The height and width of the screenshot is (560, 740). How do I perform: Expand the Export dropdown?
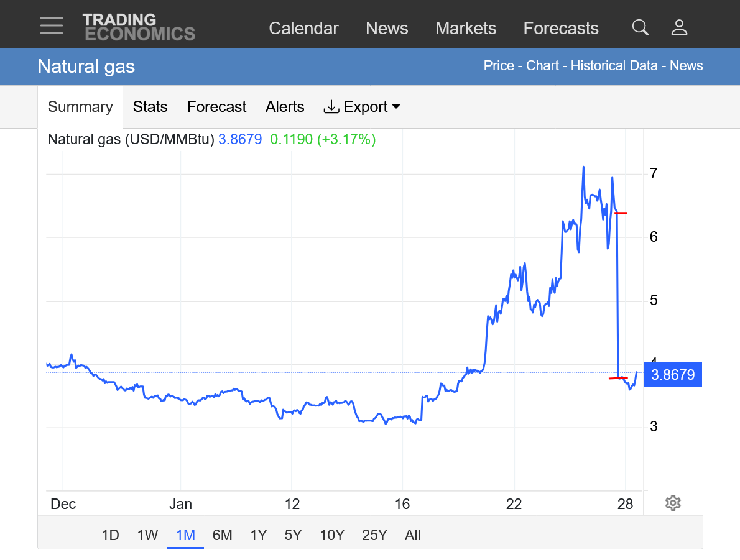pyautogui.click(x=361, y=107)
